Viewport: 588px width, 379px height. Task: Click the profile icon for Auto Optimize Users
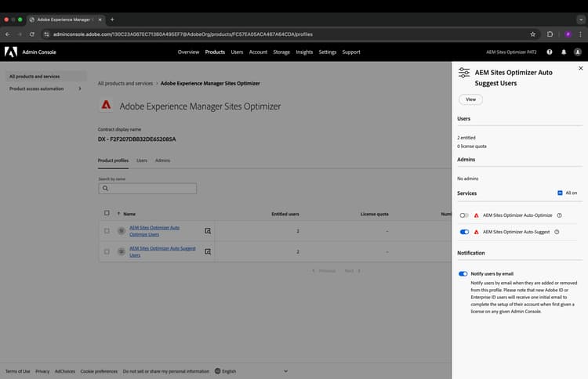[121, 231]
